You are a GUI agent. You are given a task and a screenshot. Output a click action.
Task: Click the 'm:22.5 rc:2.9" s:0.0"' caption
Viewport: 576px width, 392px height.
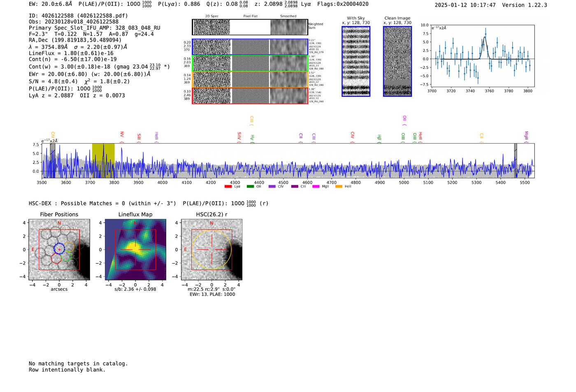click(x=211, y=289)
